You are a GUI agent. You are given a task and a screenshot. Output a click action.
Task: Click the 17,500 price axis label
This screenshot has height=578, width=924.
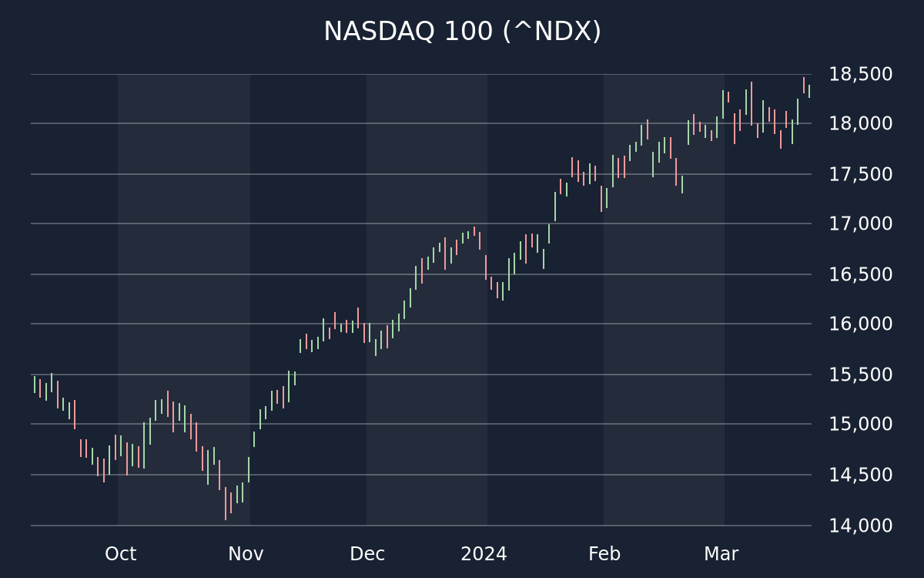tap(860, 175)
